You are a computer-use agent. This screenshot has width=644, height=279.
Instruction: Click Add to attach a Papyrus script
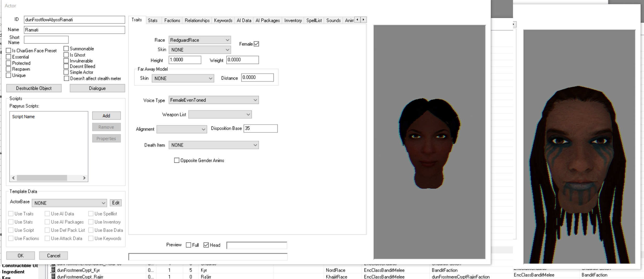point(106,116)
